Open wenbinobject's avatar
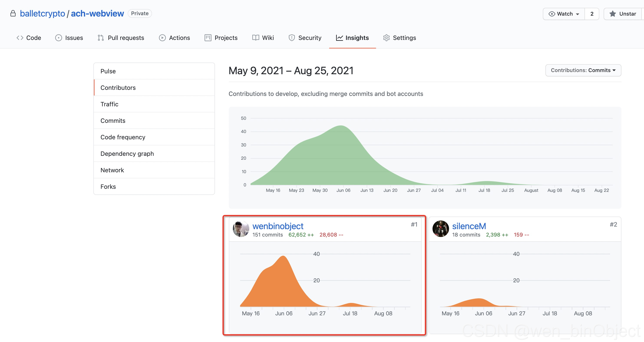Image resolution: width=644 pixels, height=342 pixels. [241, 229]
